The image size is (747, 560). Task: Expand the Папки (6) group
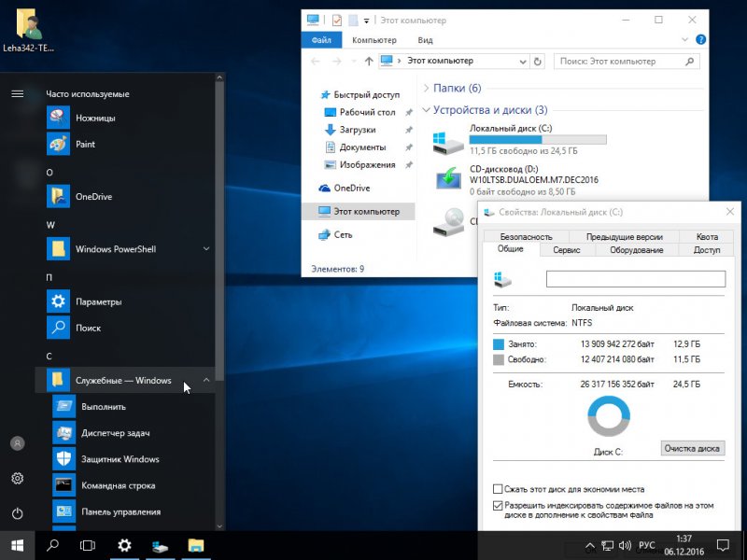click(426, 88)
